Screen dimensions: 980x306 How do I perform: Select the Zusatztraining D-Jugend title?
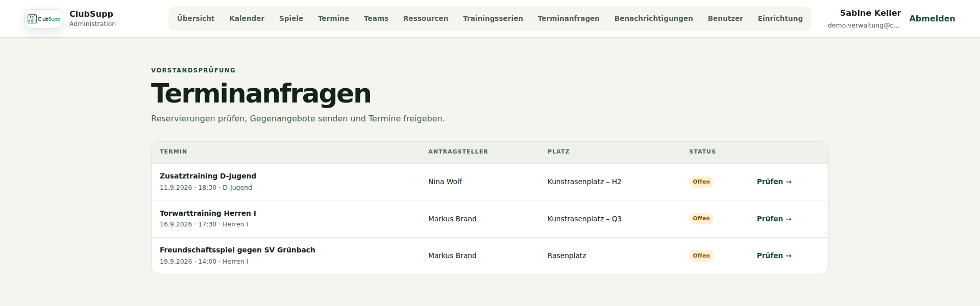208,176
